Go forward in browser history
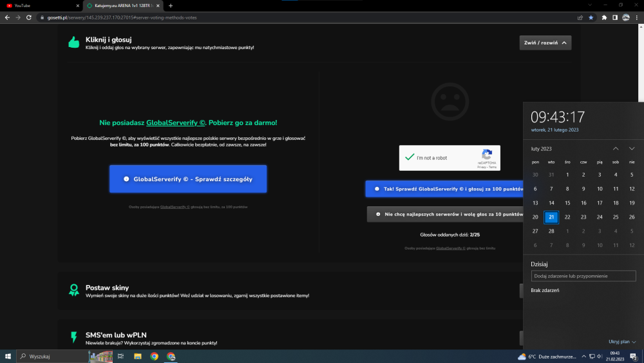 coord(17,17)
